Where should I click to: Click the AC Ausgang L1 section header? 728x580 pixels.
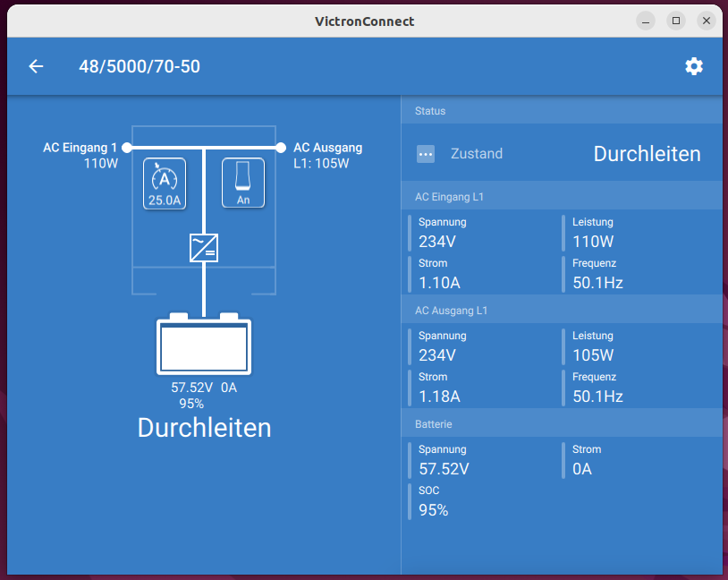coord(562,310)
